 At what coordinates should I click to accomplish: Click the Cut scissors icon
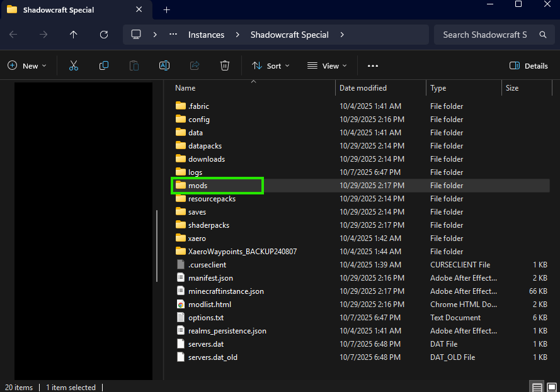click(74, 65)
